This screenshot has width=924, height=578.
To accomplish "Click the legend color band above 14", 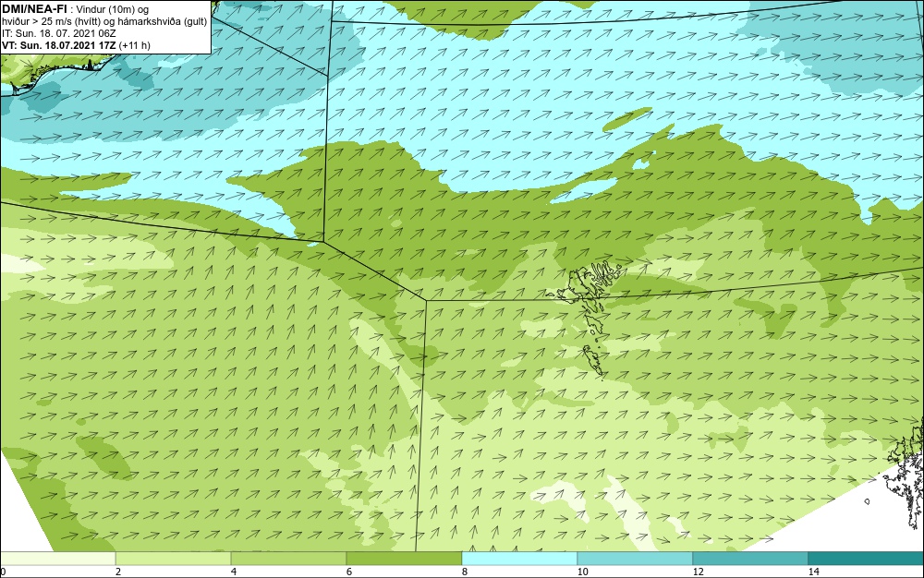I will (867, 559).
